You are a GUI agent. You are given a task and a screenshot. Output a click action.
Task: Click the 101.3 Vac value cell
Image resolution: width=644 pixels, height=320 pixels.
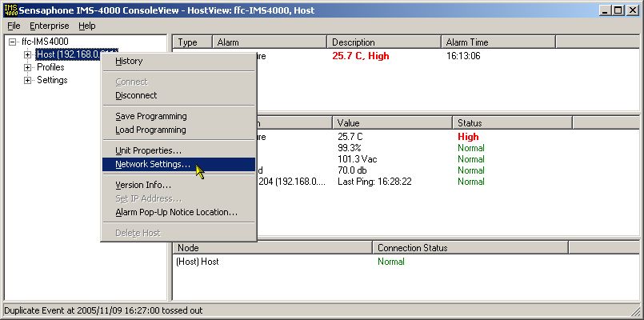click(x=358, y=159)
